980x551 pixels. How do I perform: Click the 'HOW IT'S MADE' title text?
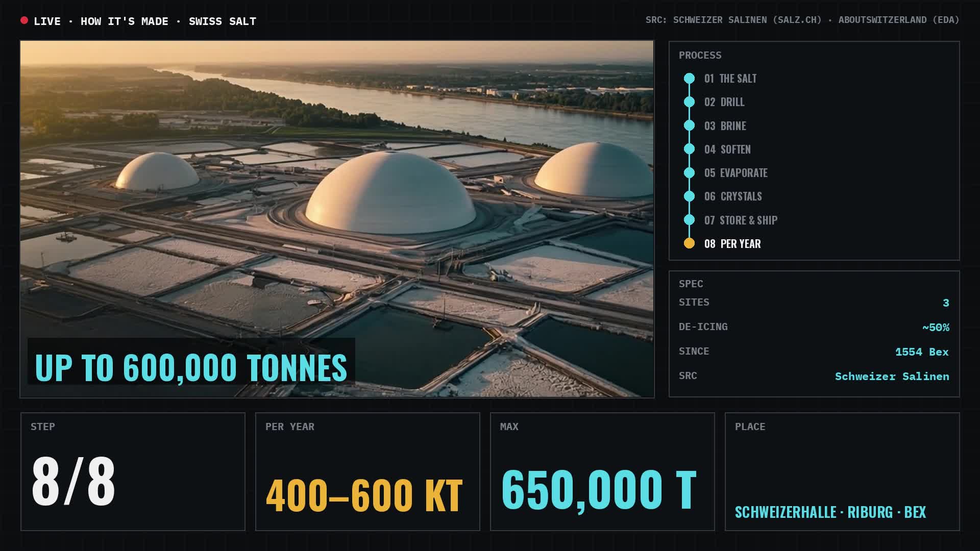click(x=124, y=21)
